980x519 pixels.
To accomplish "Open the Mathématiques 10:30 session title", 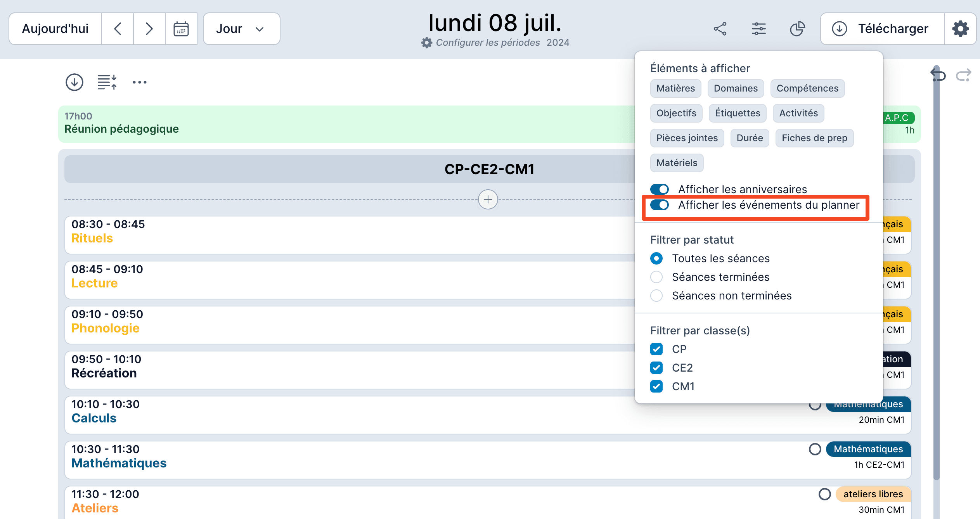I will (x=119, y=463).
